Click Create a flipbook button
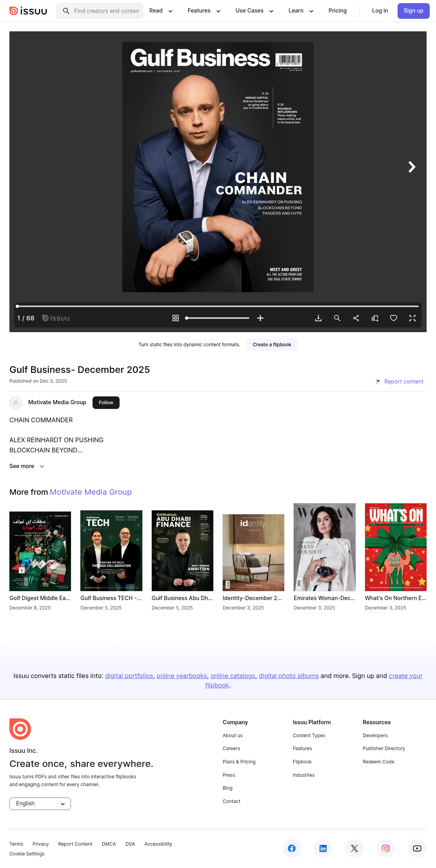The image size is (436, 868). tap(272, 345)
